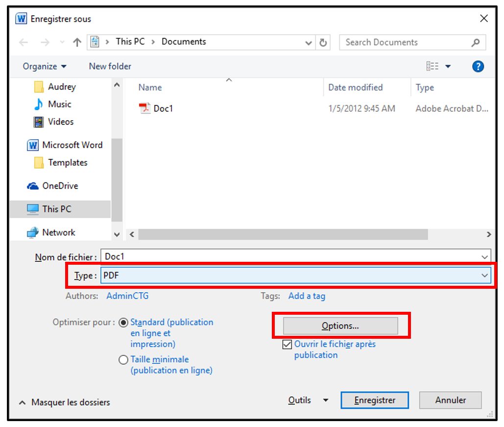
Task: Select Standard publication radio button
Action: pyautogui.click(x=124, y=323)
